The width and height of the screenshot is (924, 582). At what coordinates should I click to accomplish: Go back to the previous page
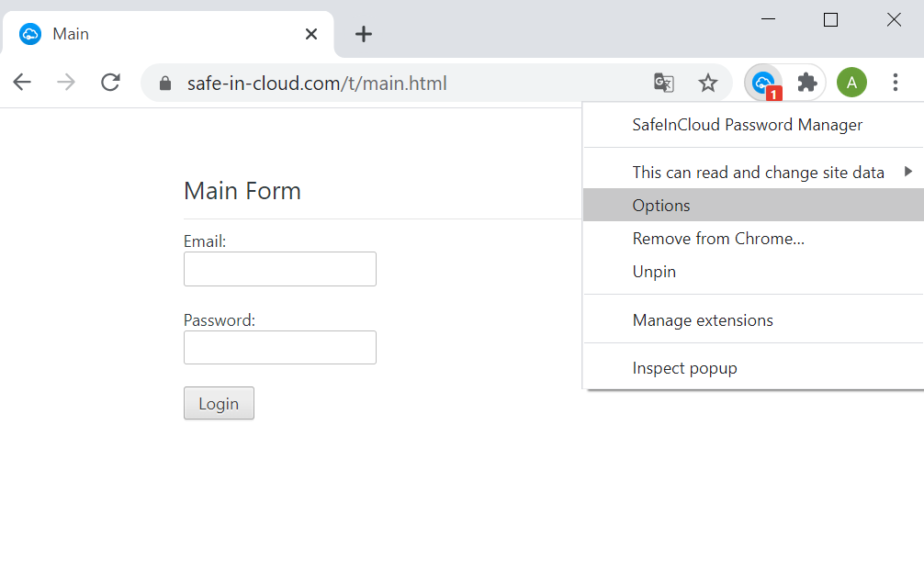[22, 83]
